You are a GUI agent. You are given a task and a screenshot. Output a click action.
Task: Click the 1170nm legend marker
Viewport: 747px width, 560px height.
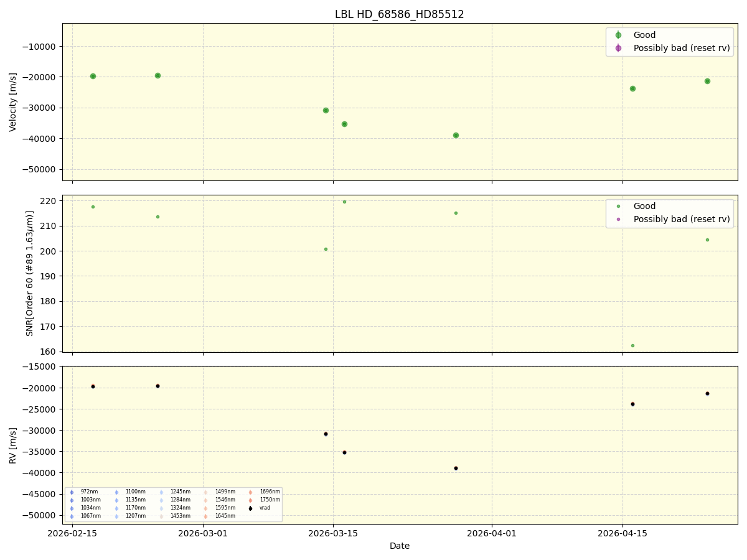point(116,508)
